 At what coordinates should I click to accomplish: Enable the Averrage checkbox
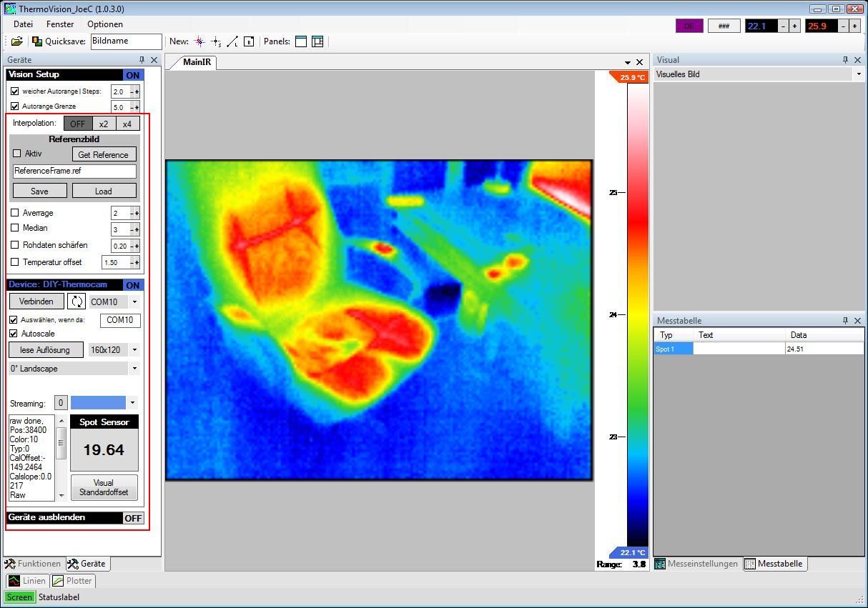[x=16, y=213]
